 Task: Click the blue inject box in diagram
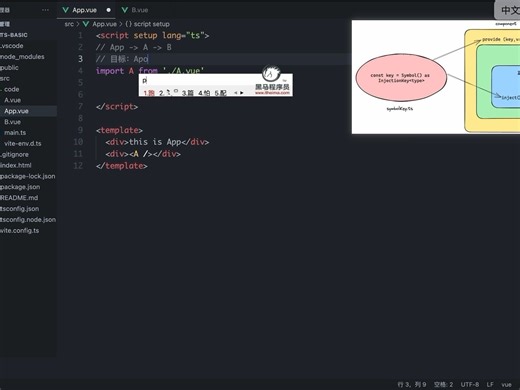506,87
